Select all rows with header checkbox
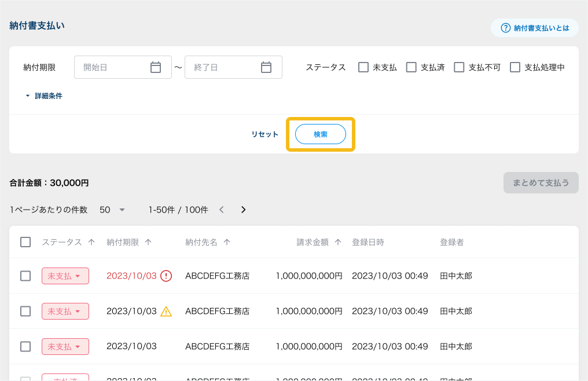 pos(25,242)
